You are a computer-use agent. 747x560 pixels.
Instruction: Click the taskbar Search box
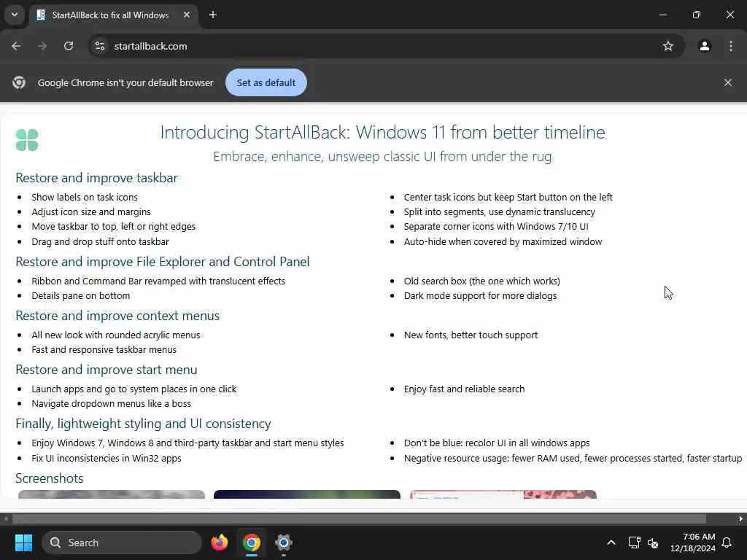pyautogui.click(x=122, y=542)
